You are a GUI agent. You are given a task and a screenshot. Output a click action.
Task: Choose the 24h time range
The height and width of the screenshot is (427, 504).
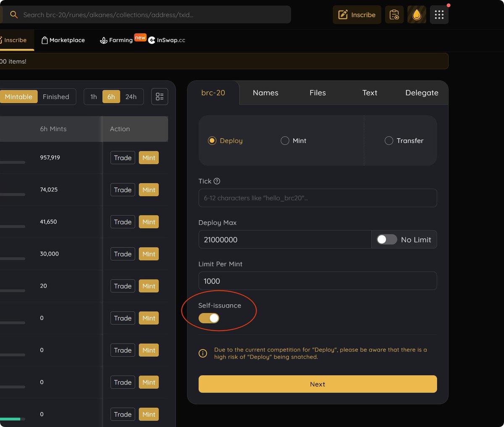131,97
